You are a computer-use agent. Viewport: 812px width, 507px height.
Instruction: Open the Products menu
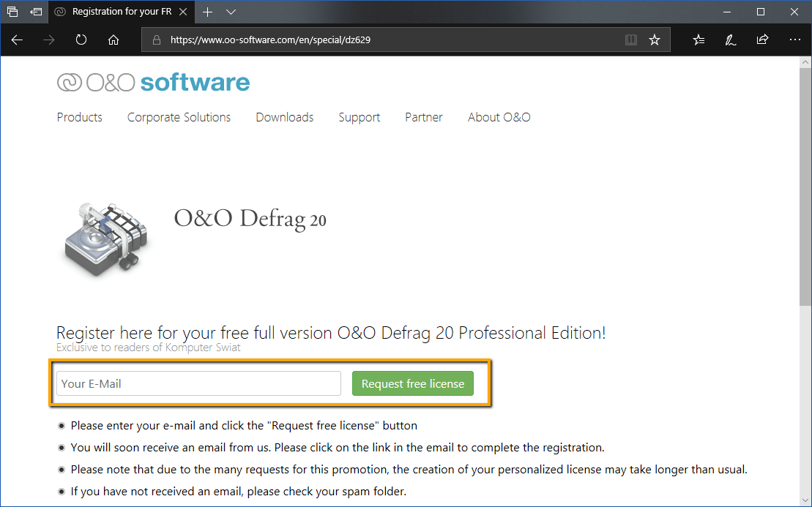(80, 118)
